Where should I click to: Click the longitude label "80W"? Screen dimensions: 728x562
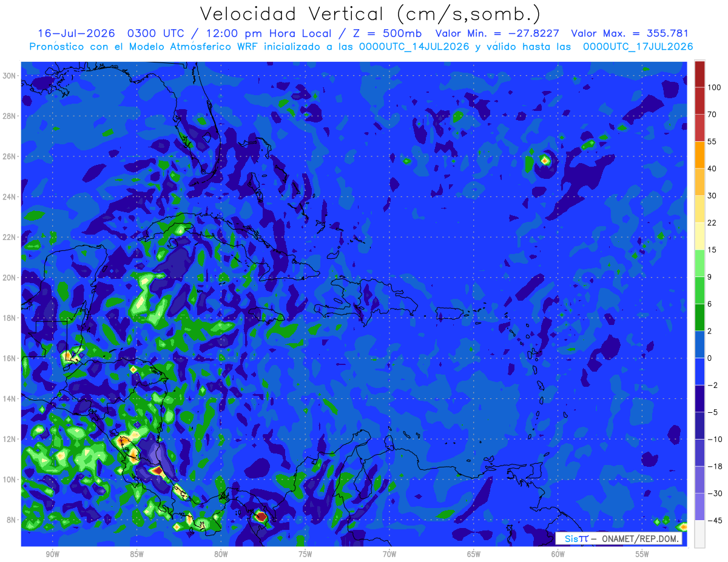221,554
